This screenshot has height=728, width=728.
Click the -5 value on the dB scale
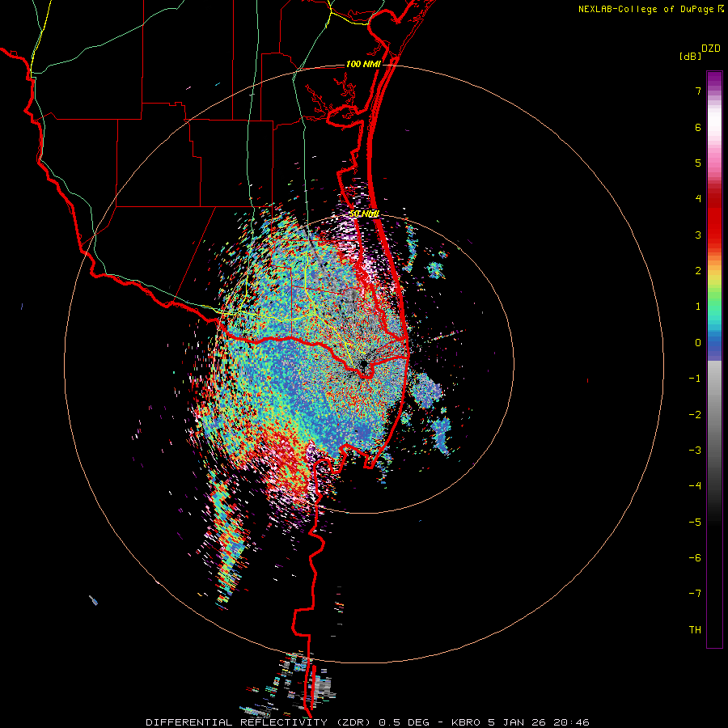tap(695, 523)
